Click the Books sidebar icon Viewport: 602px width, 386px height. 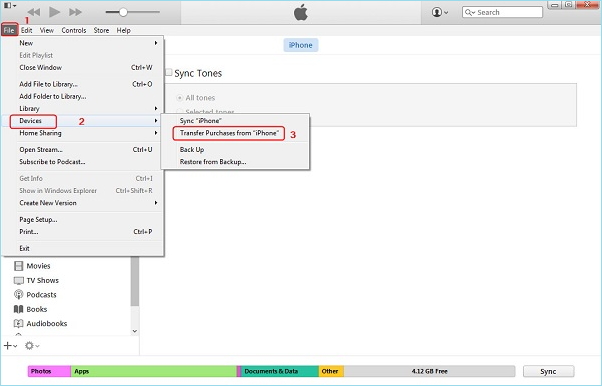18,309
